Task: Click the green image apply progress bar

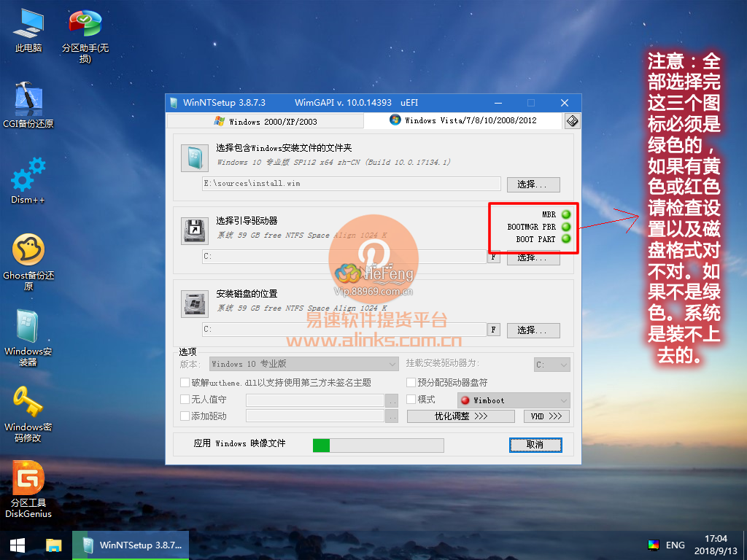Action: coord(379,446)
